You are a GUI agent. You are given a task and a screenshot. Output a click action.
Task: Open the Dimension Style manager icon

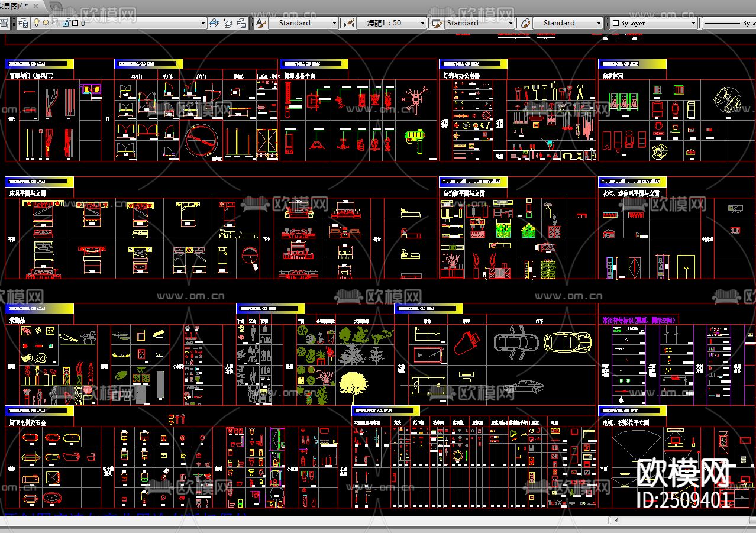tap(349, 23)
